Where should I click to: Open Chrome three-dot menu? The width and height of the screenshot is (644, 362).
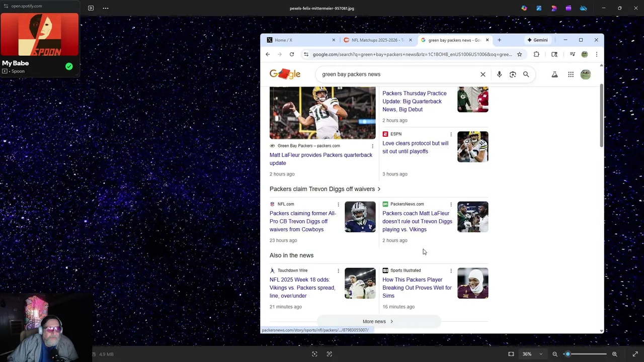[x=597, y=54]
